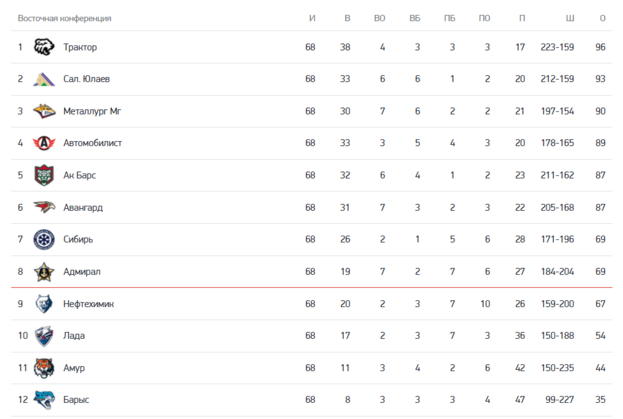
Task: Click the Барыс team logo
Action: (44, 399)
